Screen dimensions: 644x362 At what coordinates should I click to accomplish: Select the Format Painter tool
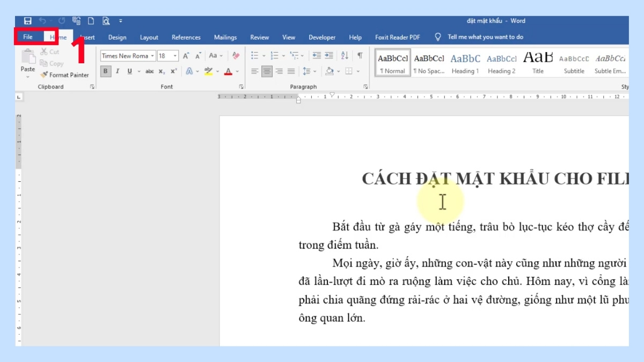64,75
